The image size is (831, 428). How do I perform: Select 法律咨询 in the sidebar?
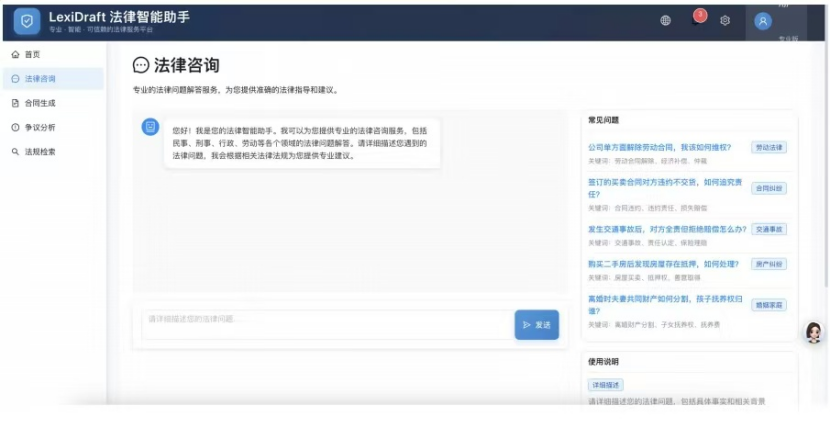click(x=40, y=79)
